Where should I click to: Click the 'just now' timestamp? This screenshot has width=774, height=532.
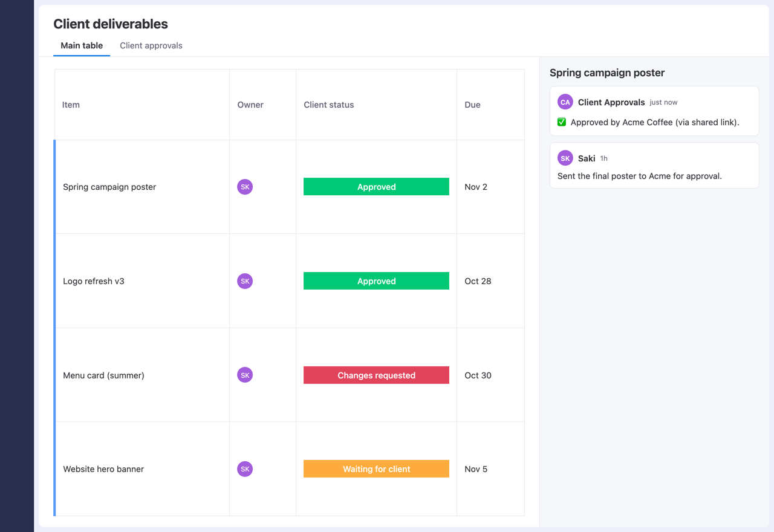(663, 103)
